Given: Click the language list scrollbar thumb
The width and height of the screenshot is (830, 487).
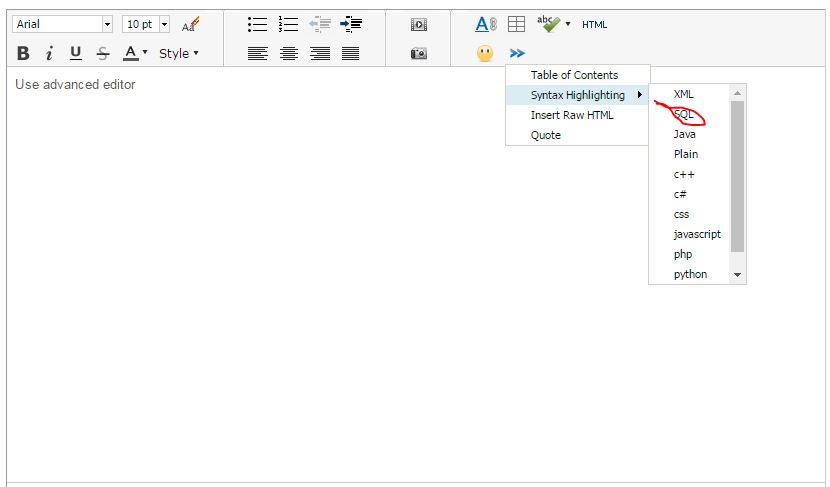Looking at the screenshot, I should (x=737, y=177).
